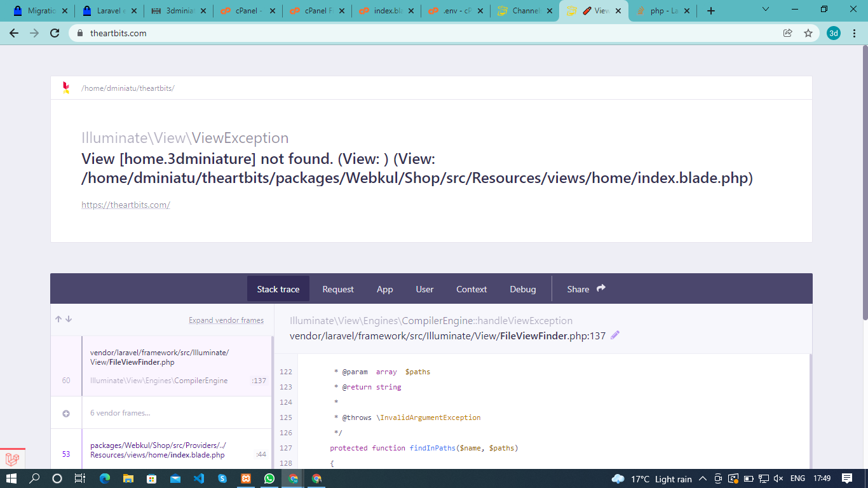The image size is (868, 488).
Task: Open XAMPP from taskbar
Action: tap(246, 478)
